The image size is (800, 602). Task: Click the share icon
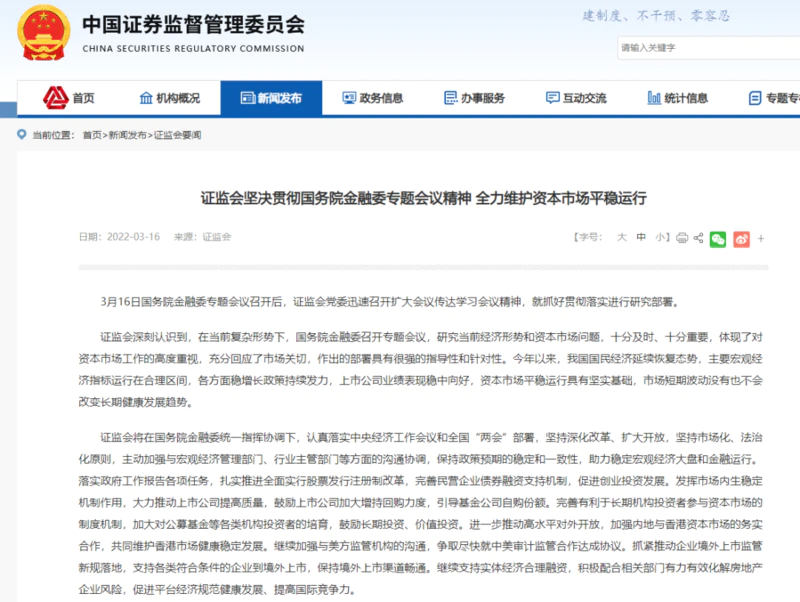pos(698,238)
